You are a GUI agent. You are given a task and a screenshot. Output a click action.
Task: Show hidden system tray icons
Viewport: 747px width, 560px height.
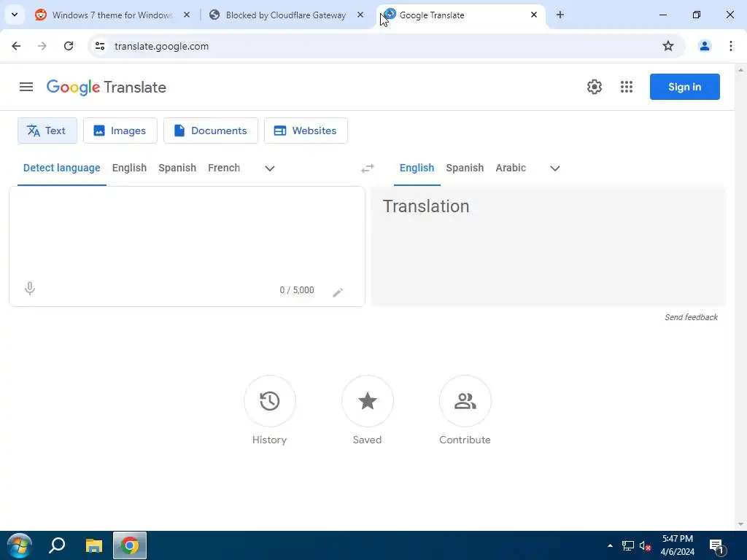click(610, 545)
